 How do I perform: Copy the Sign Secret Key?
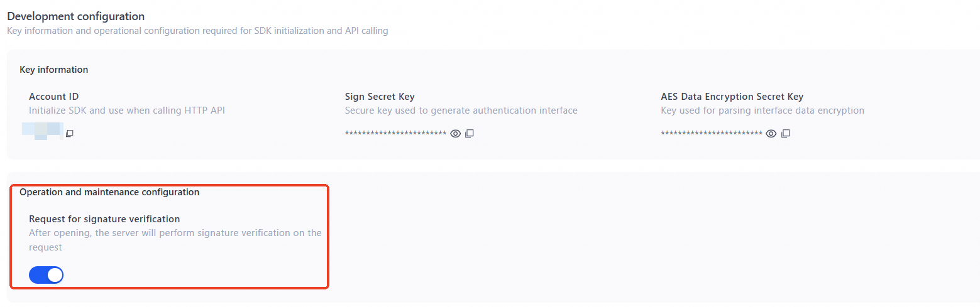pyautogui.click(x=470, y=133)
